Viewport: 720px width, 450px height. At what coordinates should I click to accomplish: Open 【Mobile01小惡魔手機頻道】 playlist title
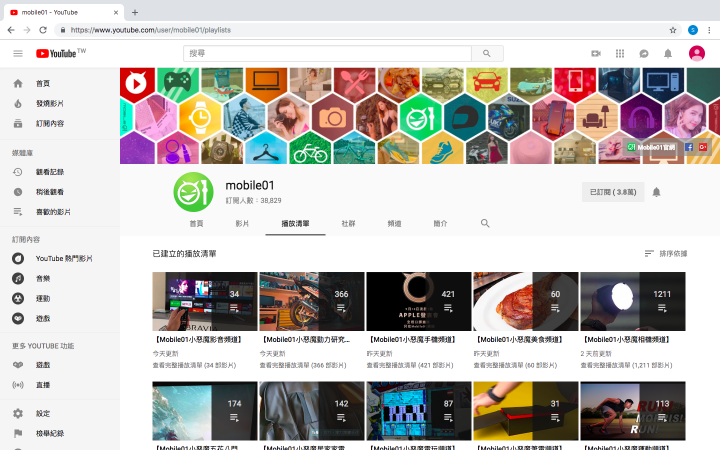coord(413,340)
